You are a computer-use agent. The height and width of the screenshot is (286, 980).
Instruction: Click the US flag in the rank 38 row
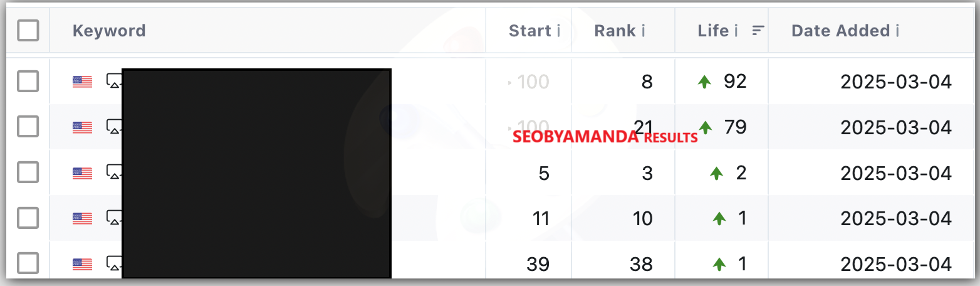[x=82, y=264]
